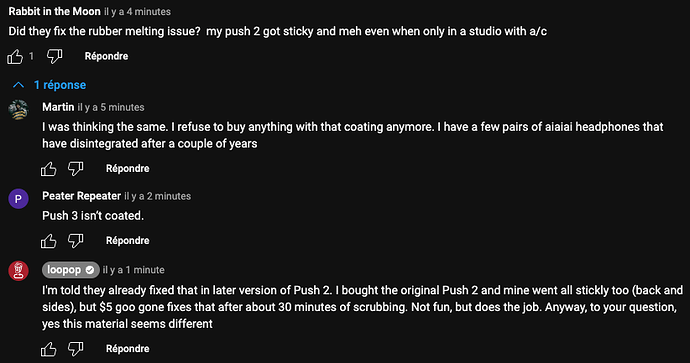
Task: Dislike Peater Repeater's reply
Action: (76, 241)
